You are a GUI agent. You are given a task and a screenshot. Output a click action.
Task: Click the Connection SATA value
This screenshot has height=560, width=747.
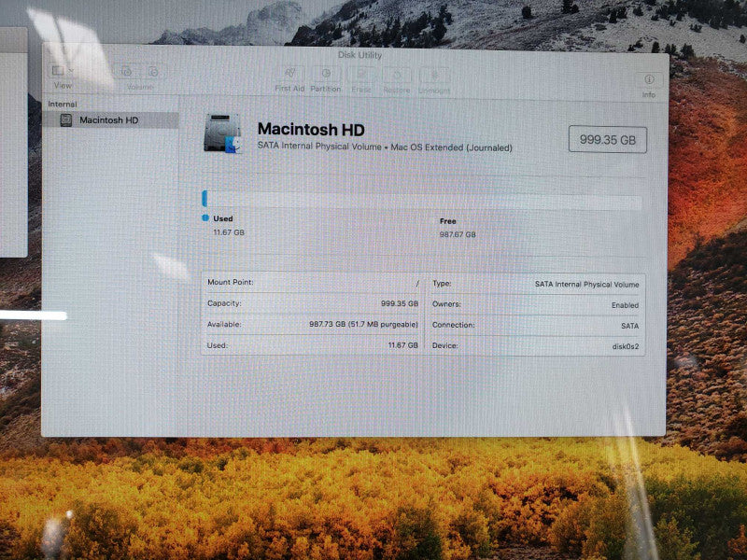629,326
